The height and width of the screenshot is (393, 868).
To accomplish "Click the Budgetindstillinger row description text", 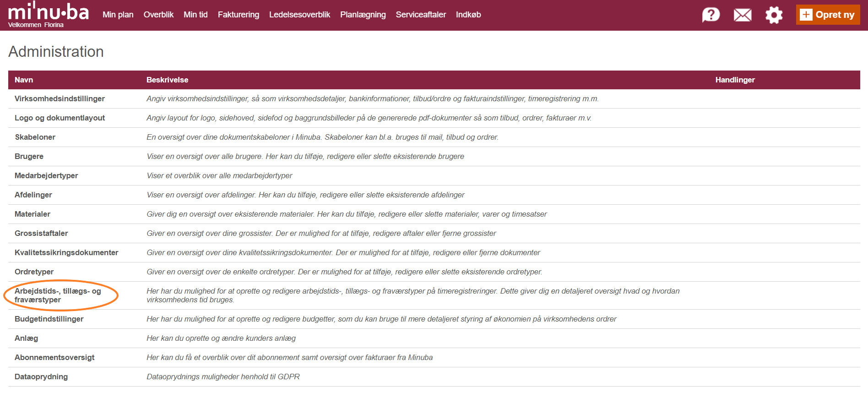I will [x=381, y=319].
